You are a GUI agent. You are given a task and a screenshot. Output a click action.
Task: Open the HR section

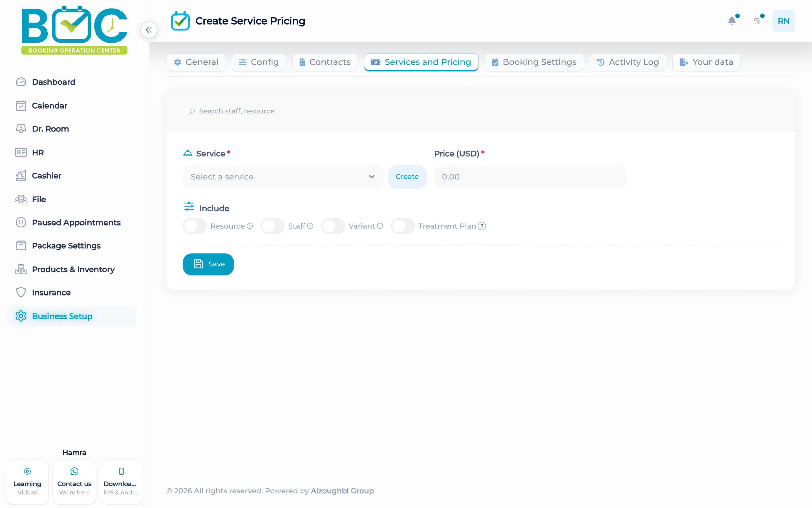(71, 152)
